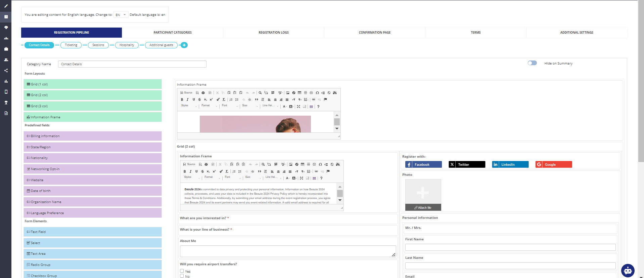Toggle the Hide on Summary switch
This screenshot has width=644, height=278.
(532, 63)
